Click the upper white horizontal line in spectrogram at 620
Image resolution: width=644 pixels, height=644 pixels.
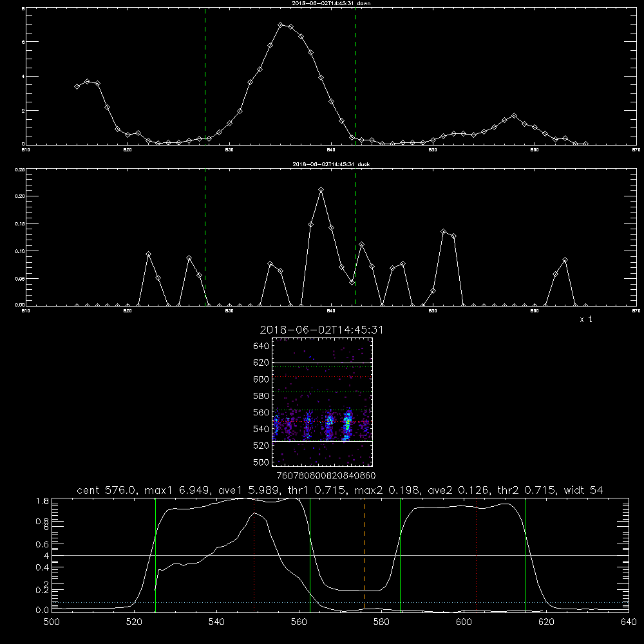pos(322,363)
